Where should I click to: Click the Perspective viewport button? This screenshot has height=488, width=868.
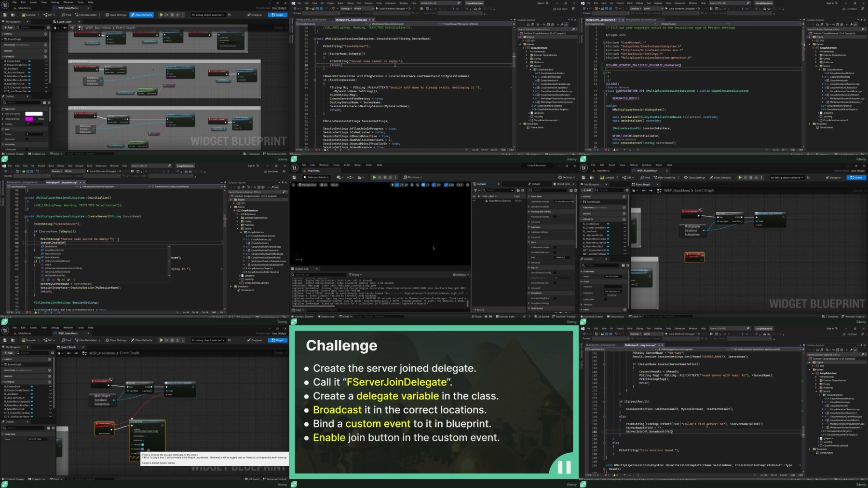click(x=308, y=185)
